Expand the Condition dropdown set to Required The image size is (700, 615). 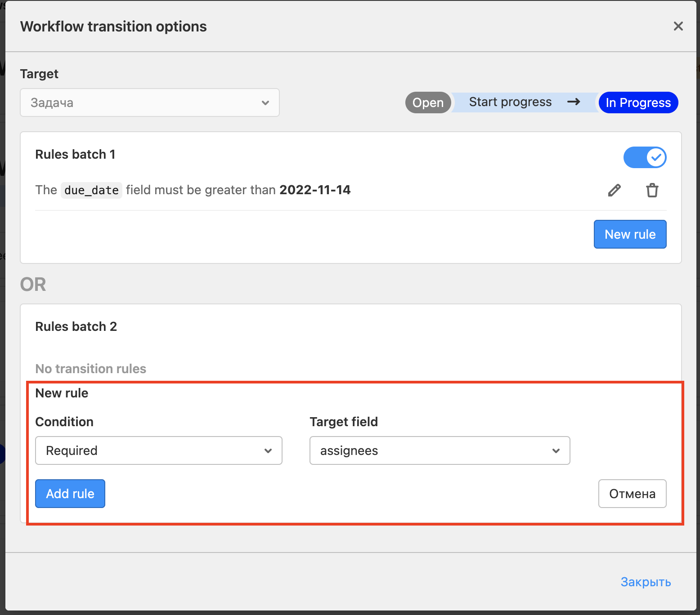click(158, 451)
